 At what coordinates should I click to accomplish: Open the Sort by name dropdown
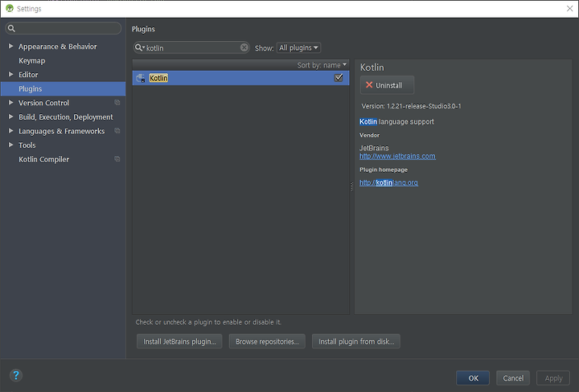pos(322,65)
